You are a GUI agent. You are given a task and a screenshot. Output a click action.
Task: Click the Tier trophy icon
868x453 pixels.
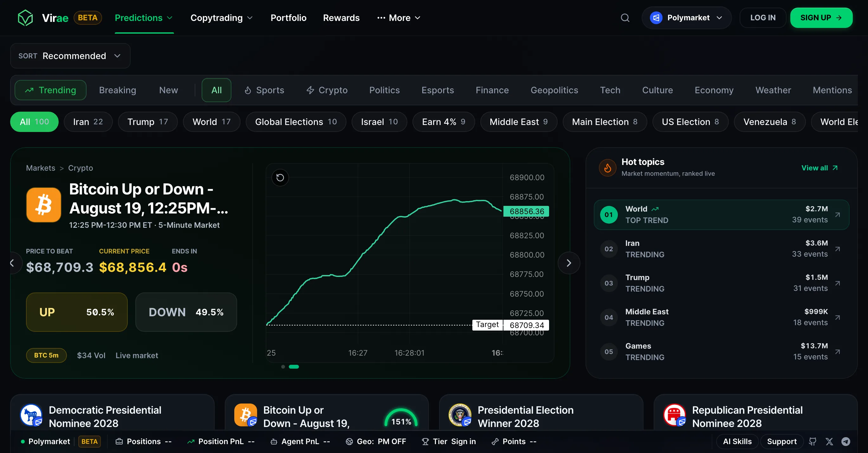425,442
